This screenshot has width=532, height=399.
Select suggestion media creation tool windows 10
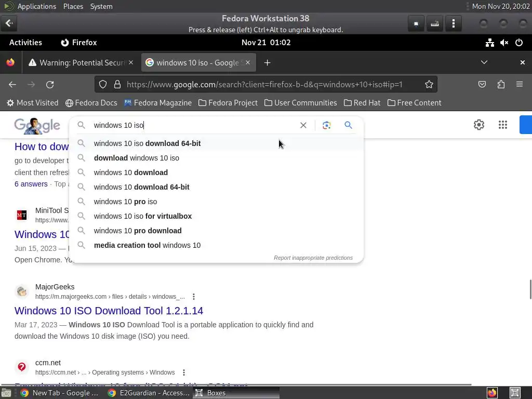click(217, 245)
